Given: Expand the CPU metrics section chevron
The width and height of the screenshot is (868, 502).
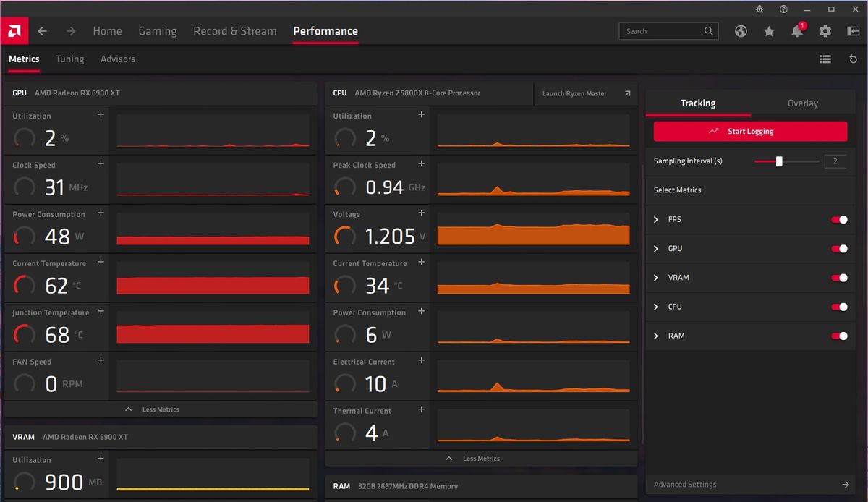Looking at the screenshot, I should click(x=656, y=306).
